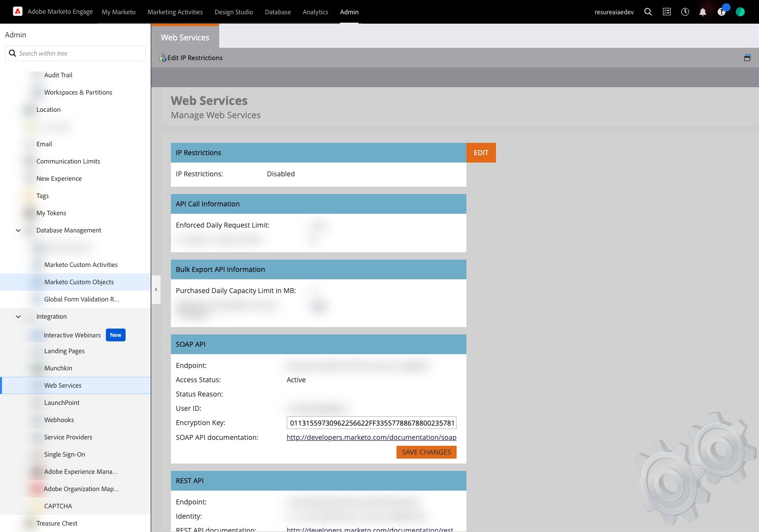Open Treasure Chest in the tree
The image size is (759, 532).
pos(57,524)
